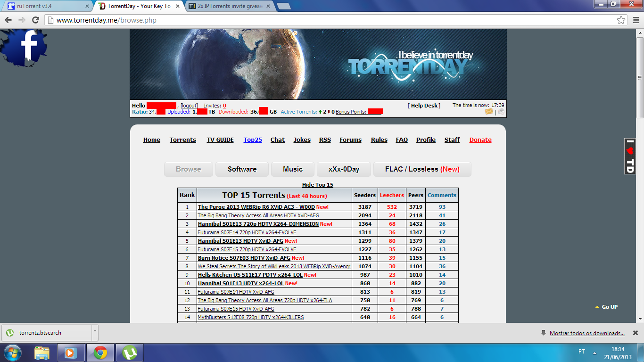Open Hannibal S01E13 720p DIMENSION torrent
Image resolution: width=644 pixels, height=362 pixels.
pyautogui.click(x=258, y=224)
